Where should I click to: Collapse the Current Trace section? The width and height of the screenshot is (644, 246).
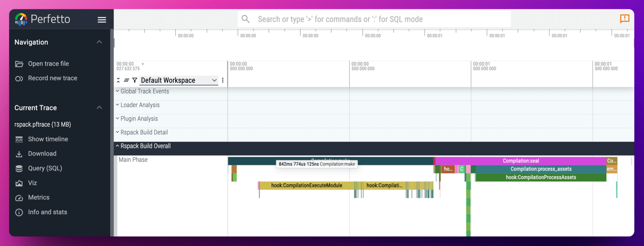point(99,108)
